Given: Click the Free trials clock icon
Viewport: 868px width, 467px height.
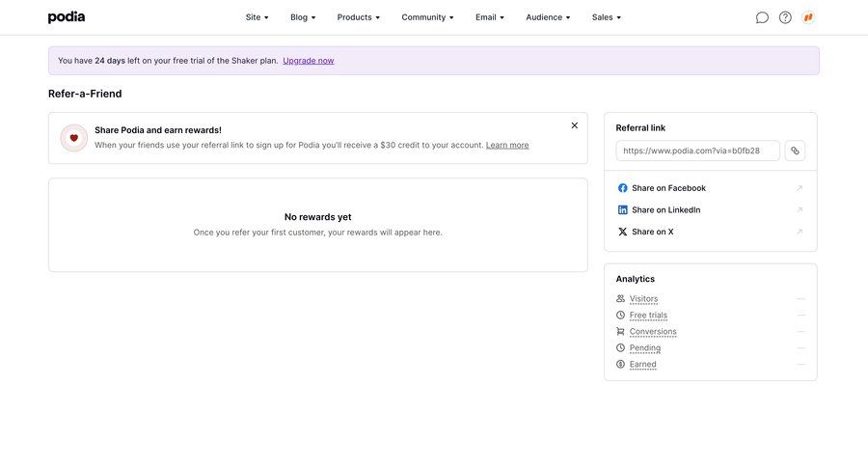Looking at the screenshot, I should point(620,316).
